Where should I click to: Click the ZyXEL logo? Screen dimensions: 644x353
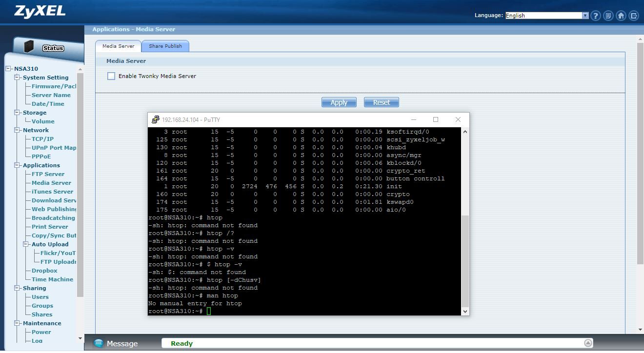40,12
